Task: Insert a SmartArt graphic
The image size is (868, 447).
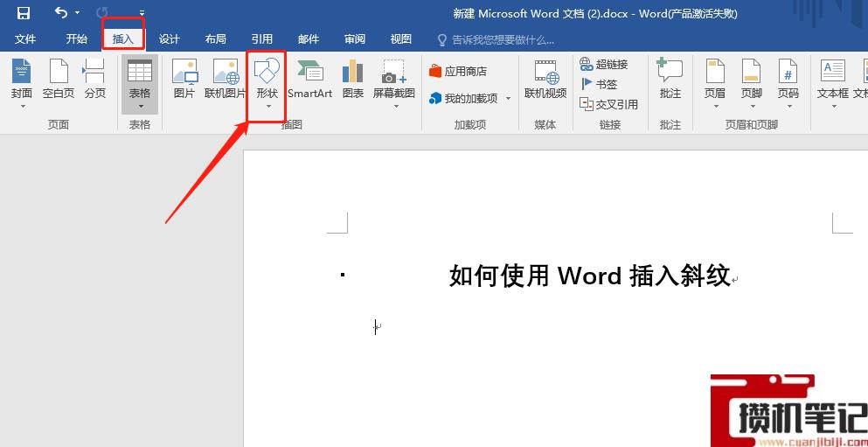Action: pyautogui.click(x=310, y=80)
